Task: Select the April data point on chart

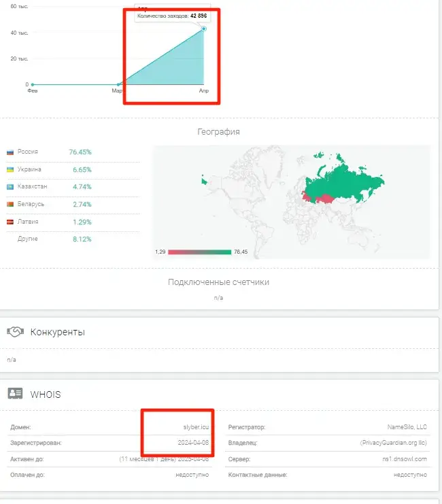Action: coord(204,29)
